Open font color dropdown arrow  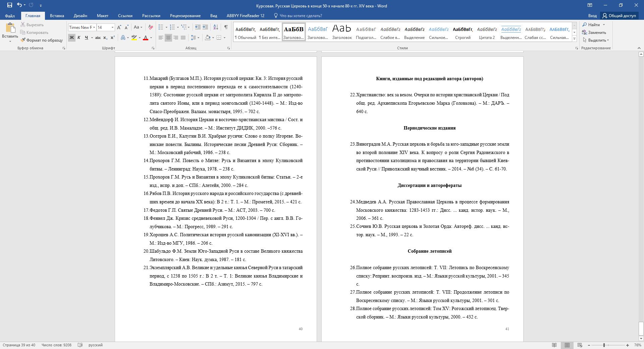click(151, 38)
